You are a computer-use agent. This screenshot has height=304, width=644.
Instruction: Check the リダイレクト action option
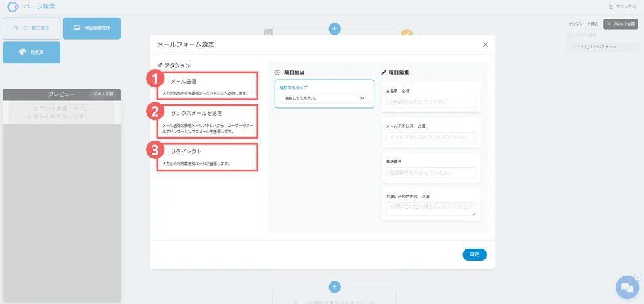click(165, 151)
